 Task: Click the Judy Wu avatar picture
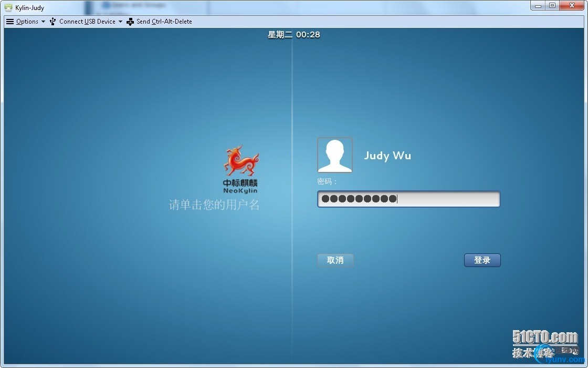pyautogui.click(x=335, y=155)
